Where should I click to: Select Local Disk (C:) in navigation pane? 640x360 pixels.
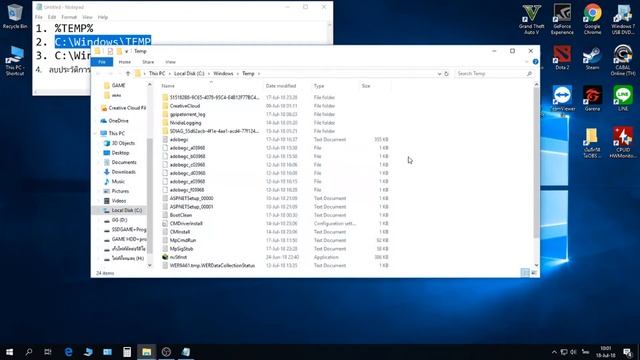click(x=122, y=210)
